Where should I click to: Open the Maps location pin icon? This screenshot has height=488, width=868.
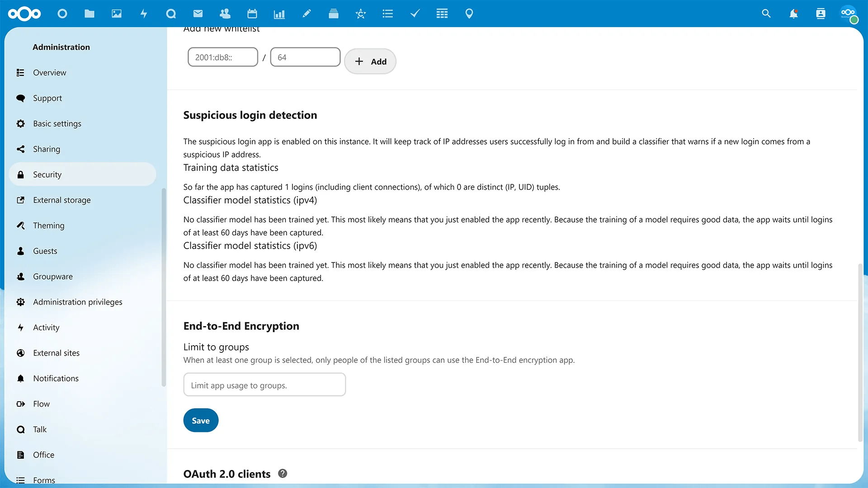[469, 14]
